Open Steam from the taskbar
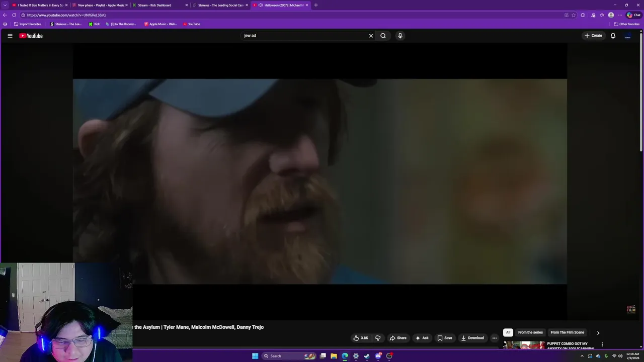 point(367,356)
